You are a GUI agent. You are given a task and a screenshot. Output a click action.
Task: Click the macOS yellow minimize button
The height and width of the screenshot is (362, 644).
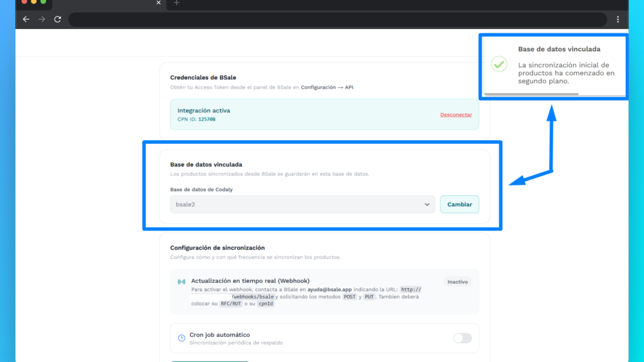(x=34, y=2)
